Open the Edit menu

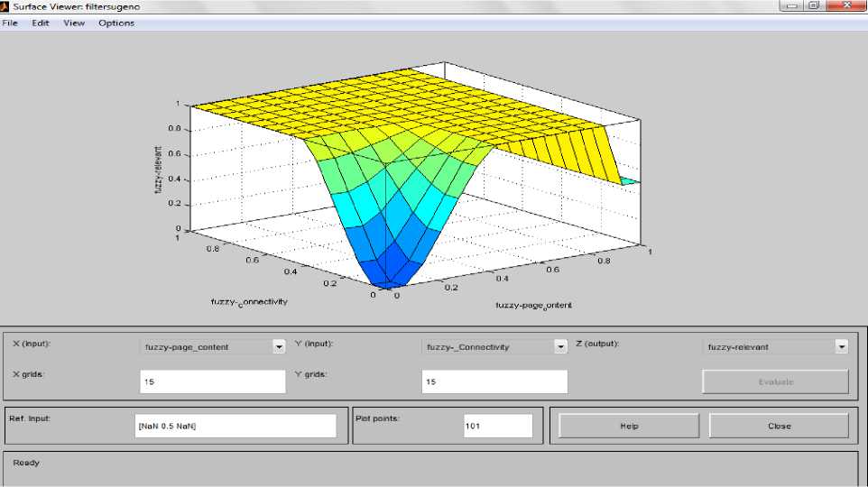(x=40, y=23)
